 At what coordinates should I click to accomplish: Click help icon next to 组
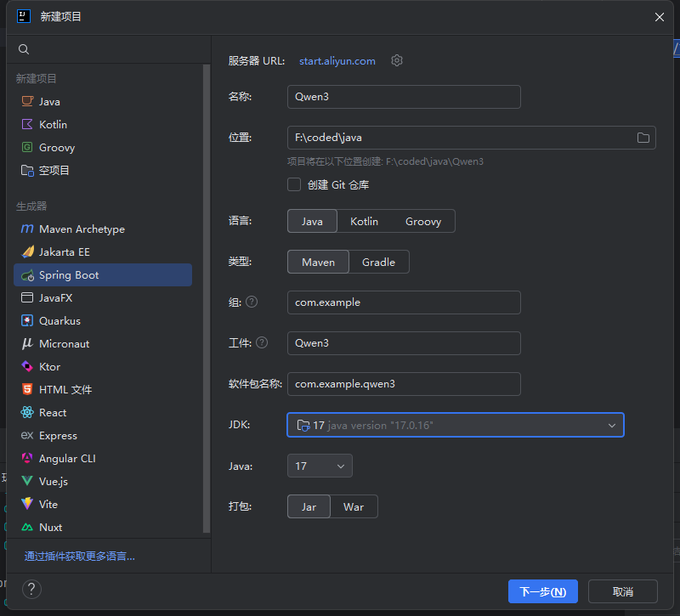[x=252, y=302]
